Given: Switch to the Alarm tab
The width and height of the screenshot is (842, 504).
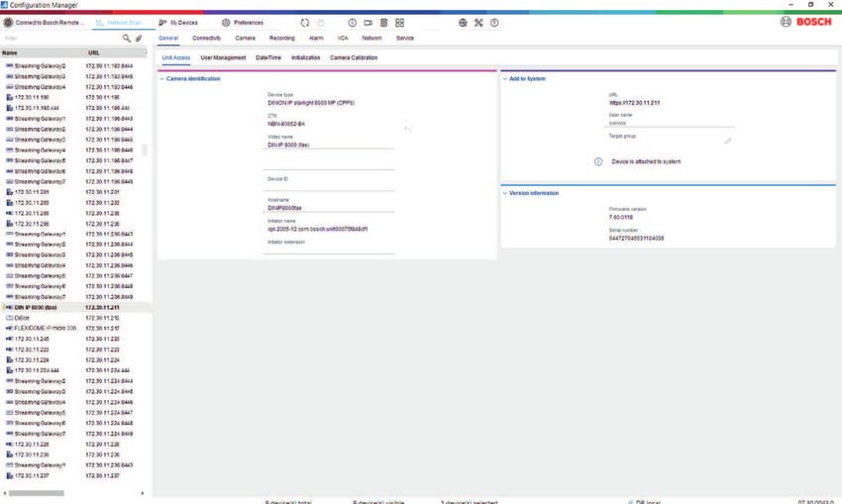Looking at the screenshot, I should tap(316, 38).
